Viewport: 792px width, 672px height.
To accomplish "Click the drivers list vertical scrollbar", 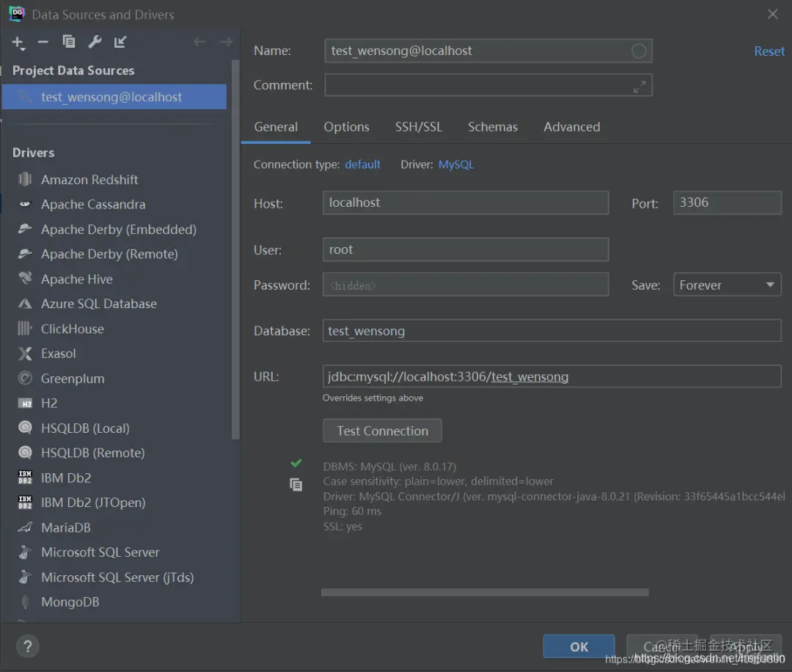I will coord(235,249).
